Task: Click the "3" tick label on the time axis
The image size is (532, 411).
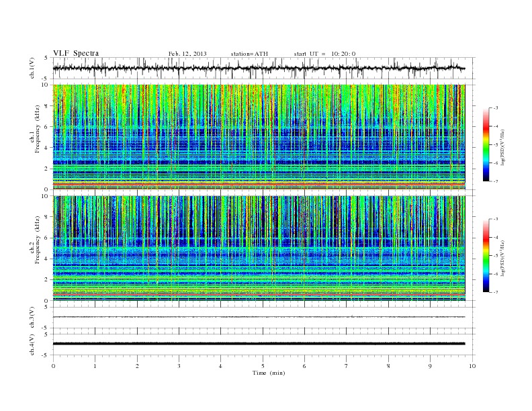Action: coord(179,366)
